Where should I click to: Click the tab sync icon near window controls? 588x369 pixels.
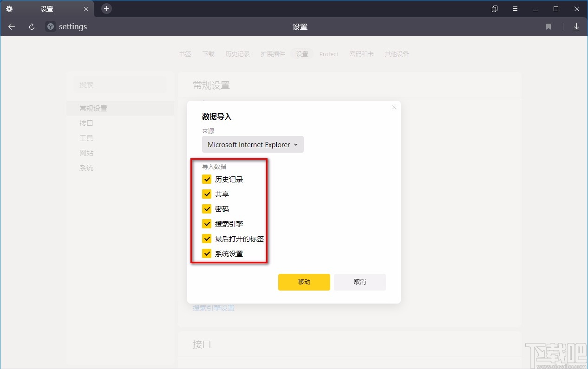click(x=494, y=8)
